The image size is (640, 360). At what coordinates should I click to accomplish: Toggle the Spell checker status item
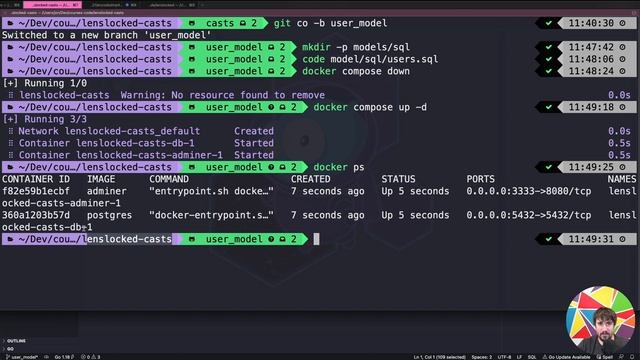click(604, 357)
